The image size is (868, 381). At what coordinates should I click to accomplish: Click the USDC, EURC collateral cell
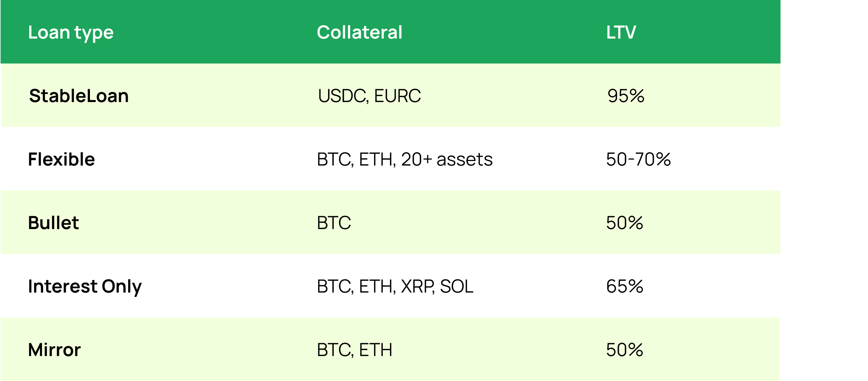pyautogui.click(x=369, y=96)
